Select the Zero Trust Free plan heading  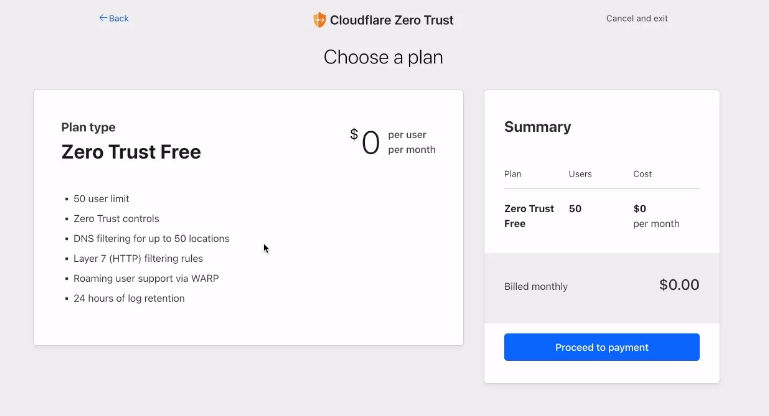[131, 152]
